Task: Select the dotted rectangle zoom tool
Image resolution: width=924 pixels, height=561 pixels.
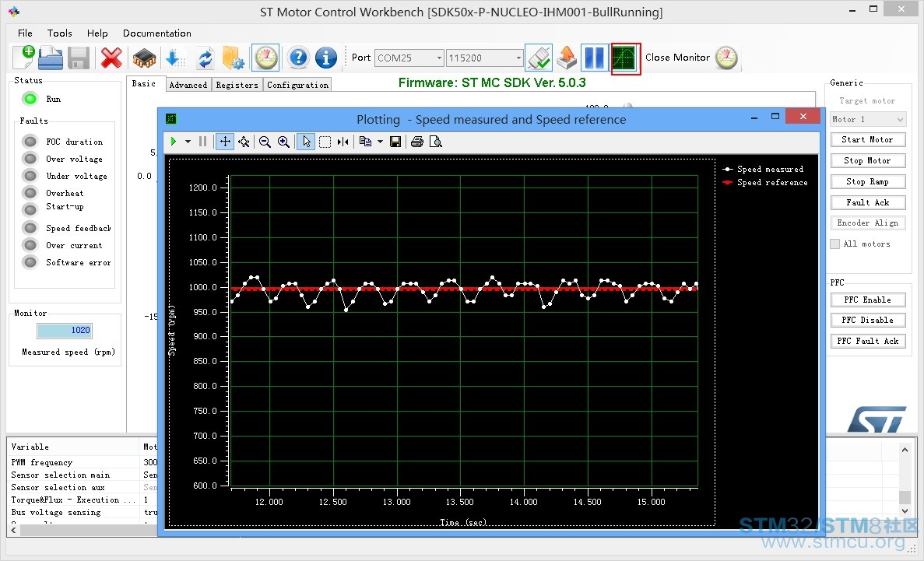Action: click(325, 142)
